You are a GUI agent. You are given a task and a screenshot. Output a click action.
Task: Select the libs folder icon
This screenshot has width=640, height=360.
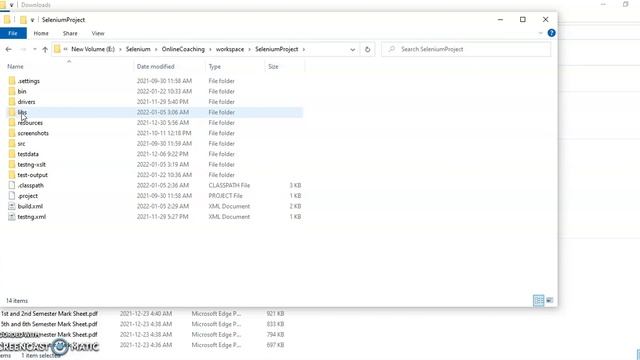[12, 112]
